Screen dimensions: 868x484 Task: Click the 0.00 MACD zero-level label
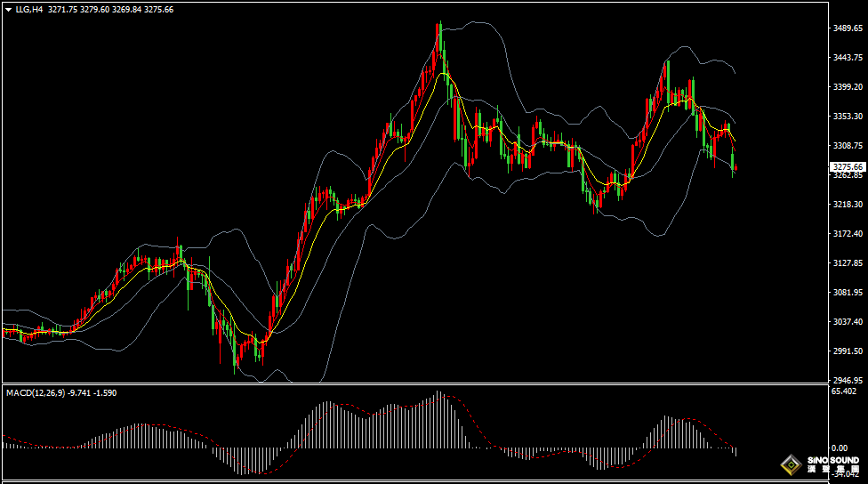(x=840, y=448)
